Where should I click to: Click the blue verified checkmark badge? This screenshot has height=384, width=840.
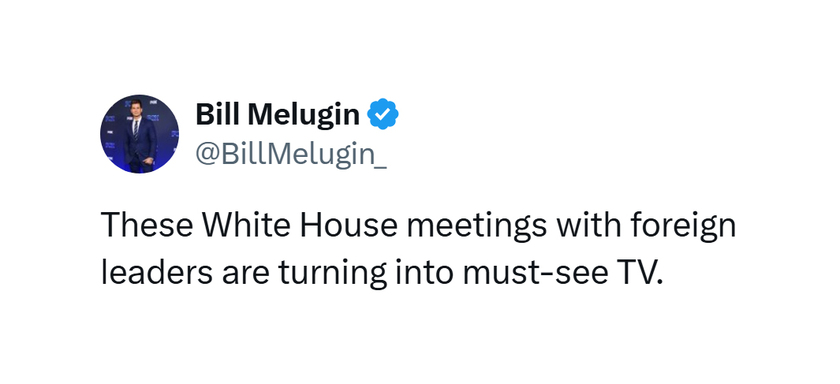[x=382, y=114]
